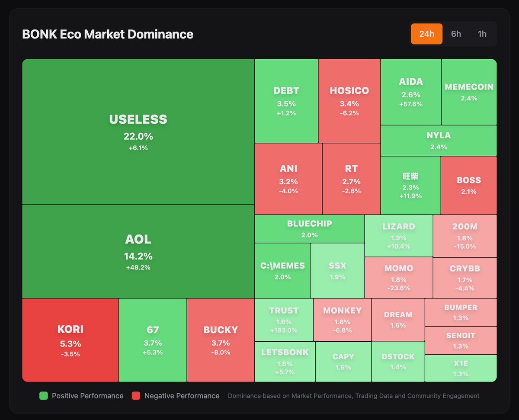Open the X1E 1.3% tile

click(461, 369)
